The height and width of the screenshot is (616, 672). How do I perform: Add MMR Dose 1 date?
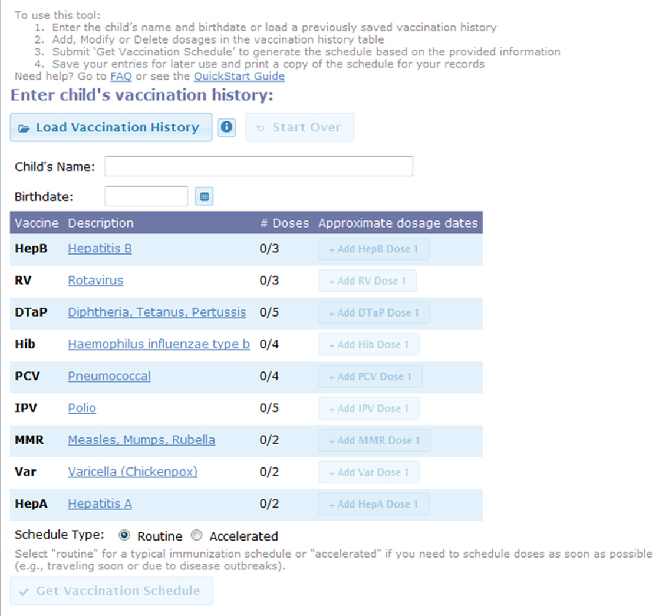point(374,440)
